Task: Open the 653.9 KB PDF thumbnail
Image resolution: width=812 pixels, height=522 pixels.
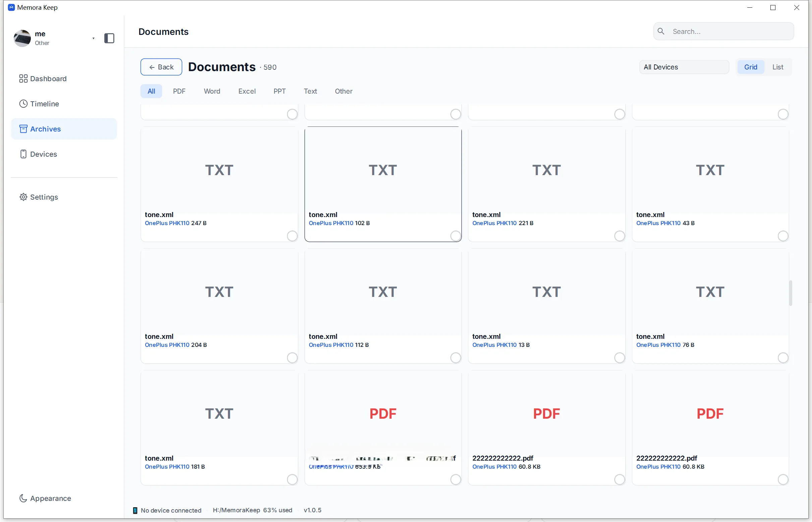Action: click(x=383, y=414)
